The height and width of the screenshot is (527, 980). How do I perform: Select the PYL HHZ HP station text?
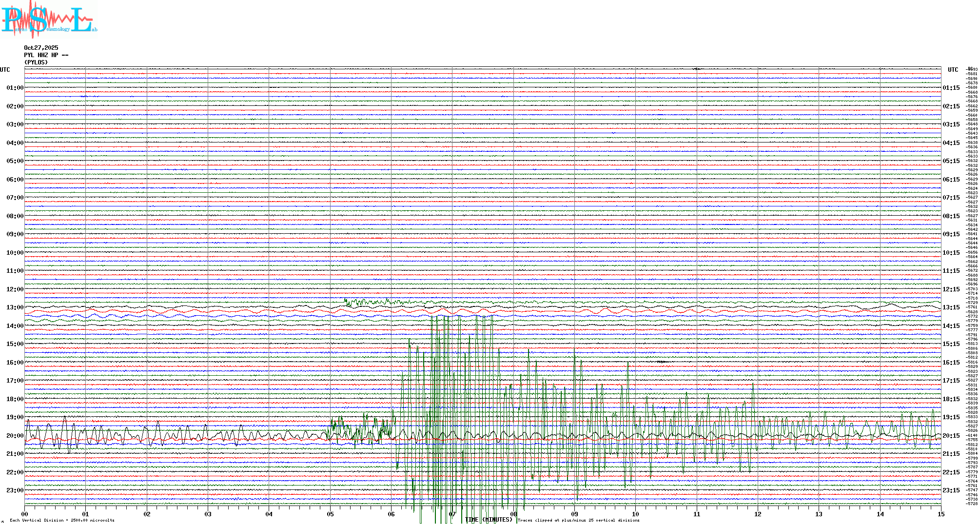pos(46,55)
